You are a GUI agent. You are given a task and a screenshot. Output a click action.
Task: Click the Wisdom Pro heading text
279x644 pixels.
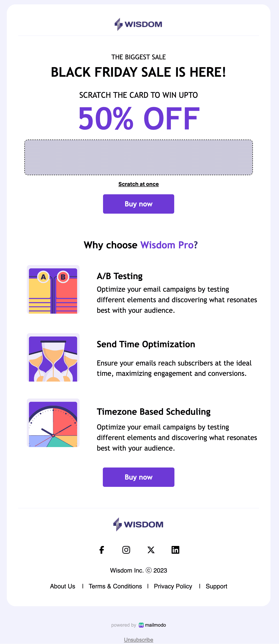tap(167, 245)
